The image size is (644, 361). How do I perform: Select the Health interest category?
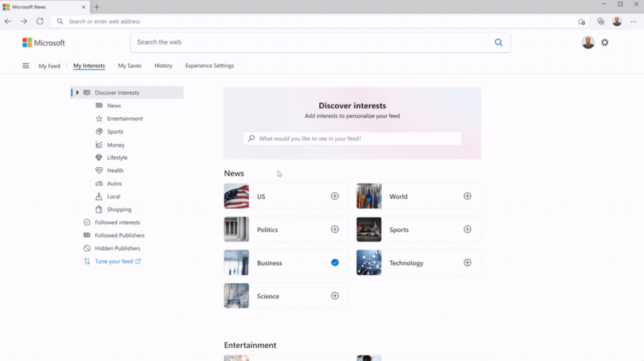pos(115,170)
